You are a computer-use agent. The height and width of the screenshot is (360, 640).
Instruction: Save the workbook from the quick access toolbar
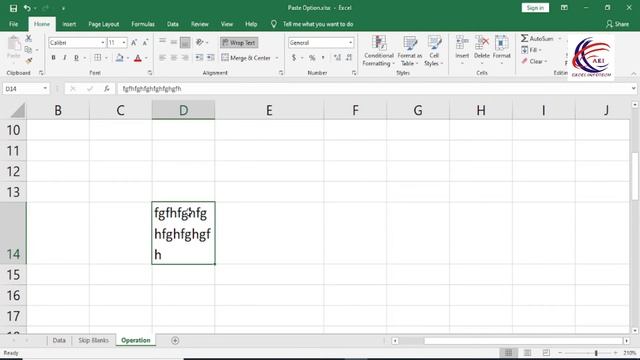13,8
